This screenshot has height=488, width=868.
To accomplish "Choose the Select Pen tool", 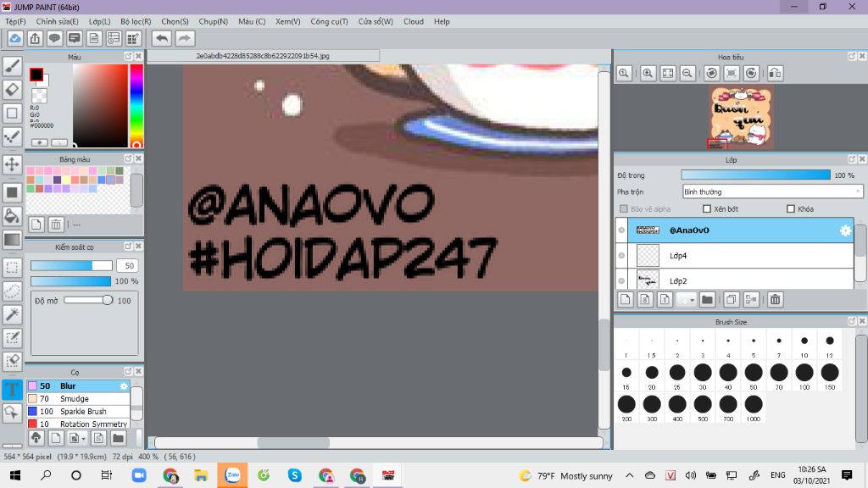I will (x=12, y=337).
